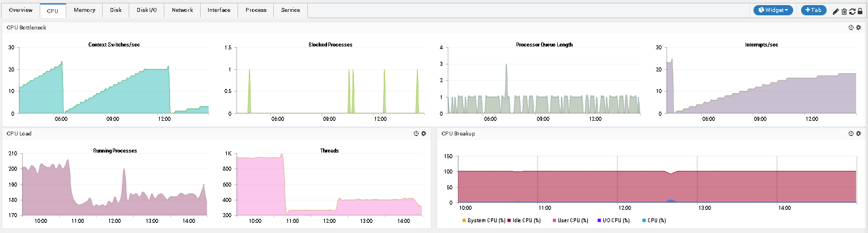Open CPU Bottleneck time range clock icon

tap(850, 27)
